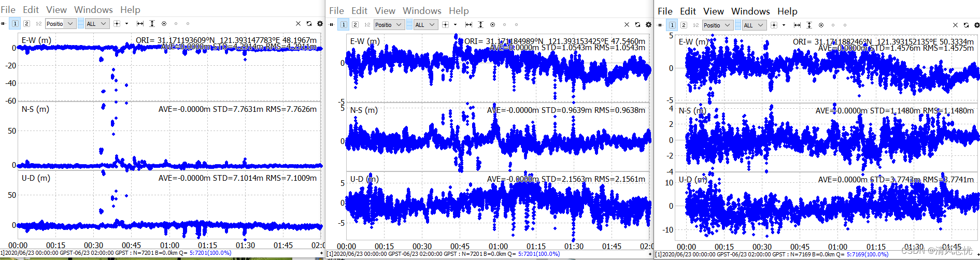Clear the plot data with the X icon, middle window

pos(627,24)
